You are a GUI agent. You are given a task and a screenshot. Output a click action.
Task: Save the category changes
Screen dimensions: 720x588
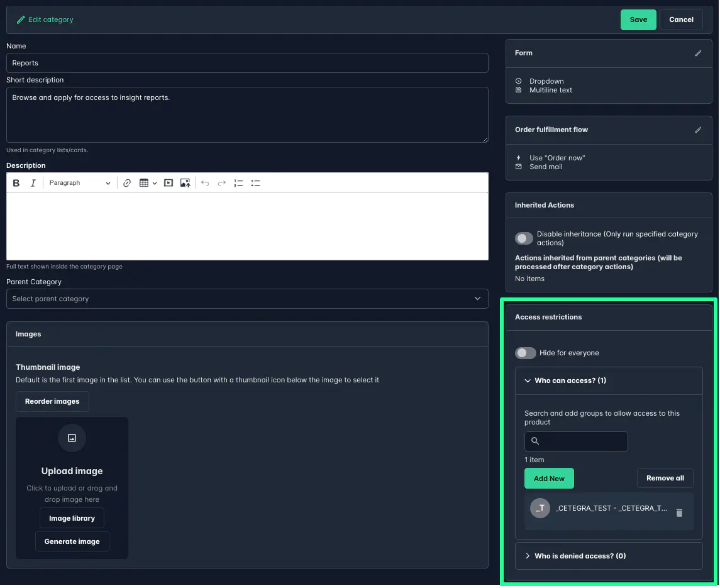click(638, 19)
